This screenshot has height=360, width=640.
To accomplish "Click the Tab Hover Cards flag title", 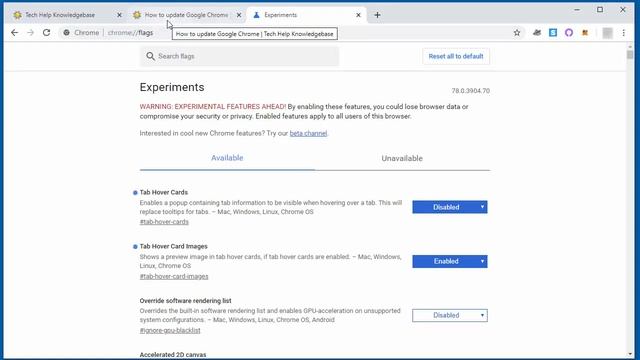I will [x=164, y=192].
